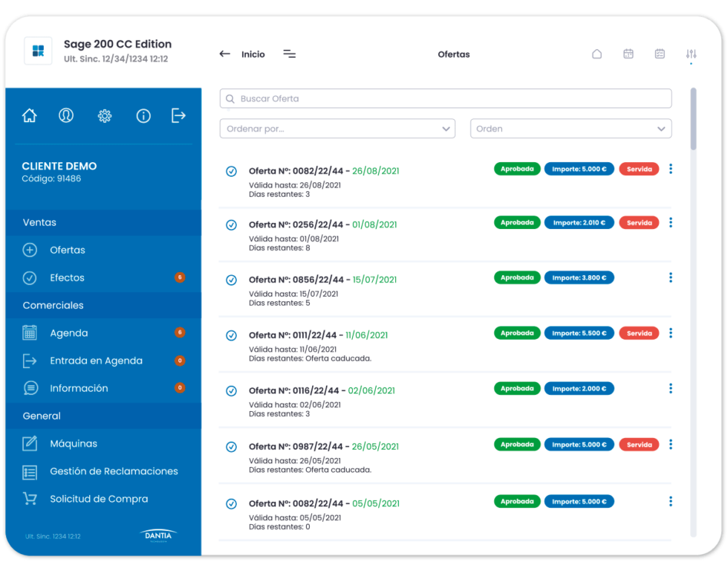Click the Aprobada badge on offer 0987/22/44
This screenshot has height=571, width=728.
pos(516,445)
